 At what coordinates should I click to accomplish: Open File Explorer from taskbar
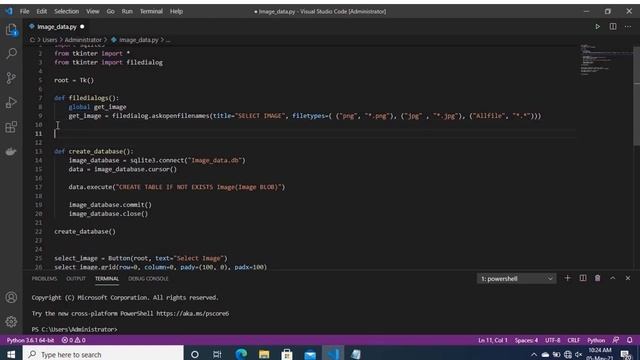point(264,354)
